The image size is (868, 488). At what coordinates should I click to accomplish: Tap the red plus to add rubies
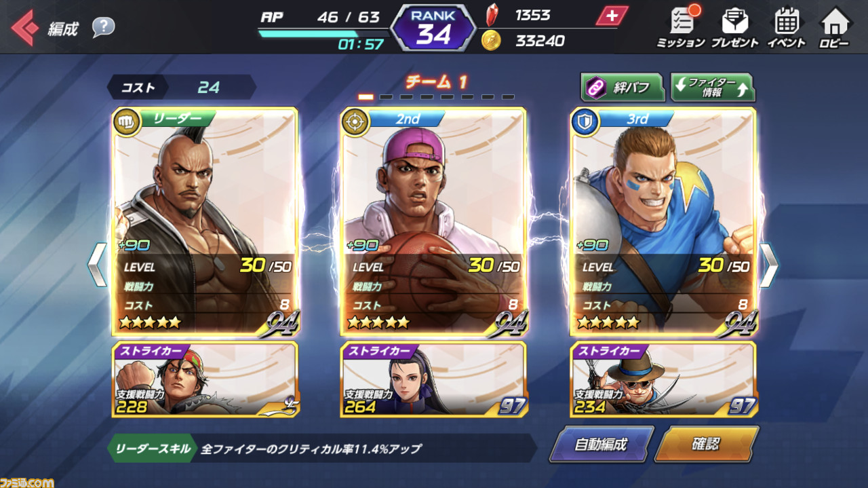612,16
